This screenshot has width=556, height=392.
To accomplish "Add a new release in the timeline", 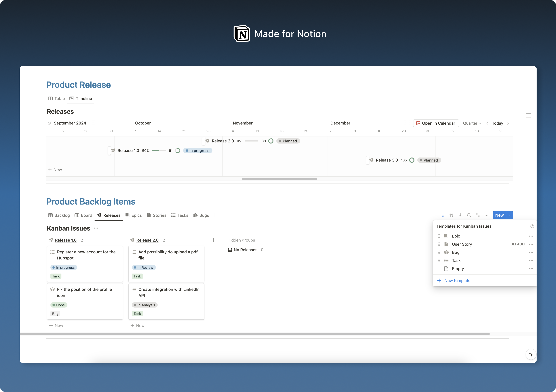I will (x=55, y=170).
